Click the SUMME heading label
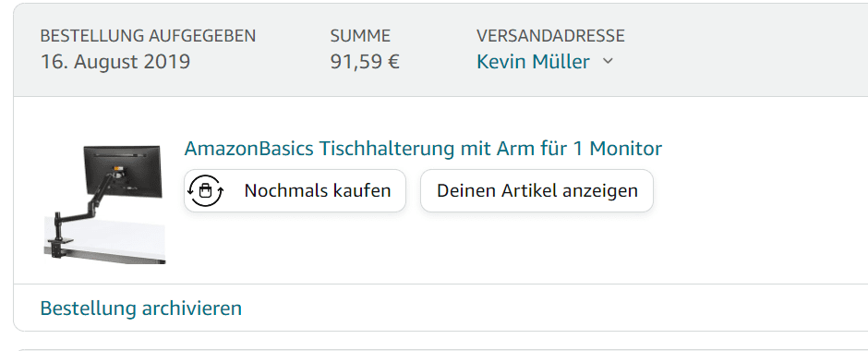Image resolution: width=868 pixels, height=351 pixels. pyautogui.click(x=360, y=36)
